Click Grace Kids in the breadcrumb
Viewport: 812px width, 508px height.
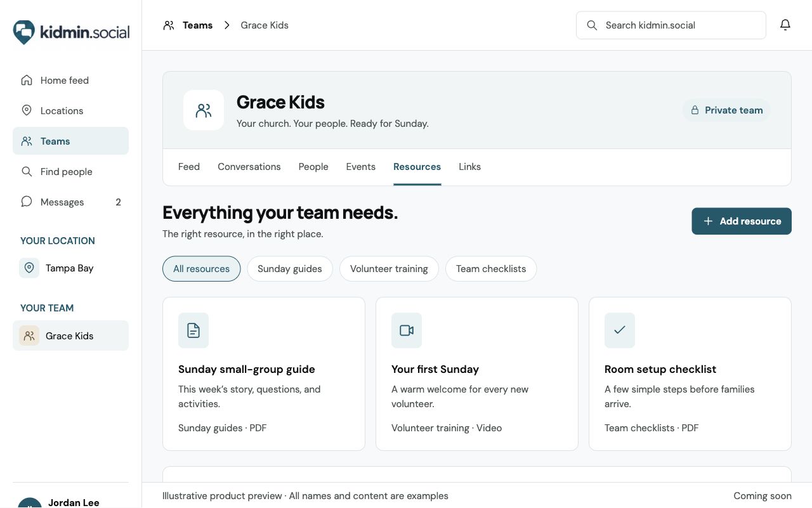point(265,25)
